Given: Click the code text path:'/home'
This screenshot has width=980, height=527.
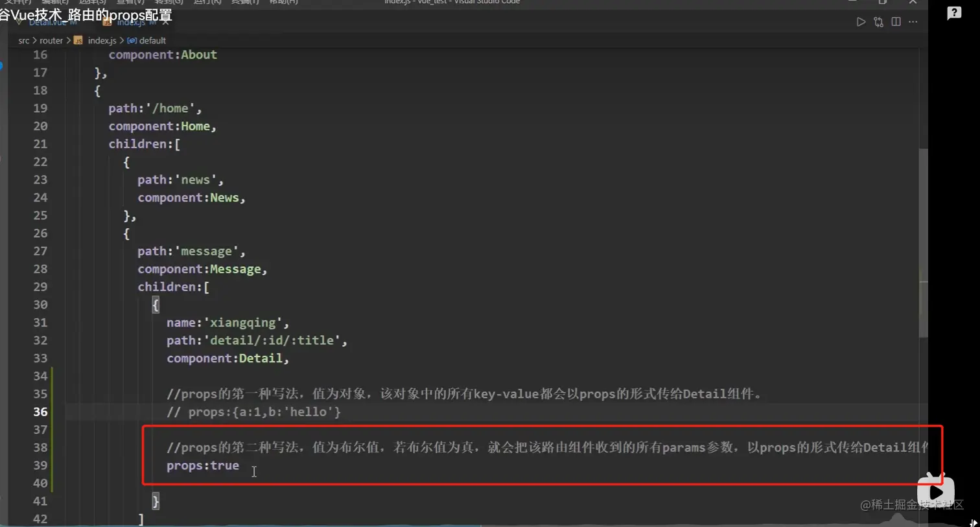Looking at the screenshot, I should [x=155, y=108].
